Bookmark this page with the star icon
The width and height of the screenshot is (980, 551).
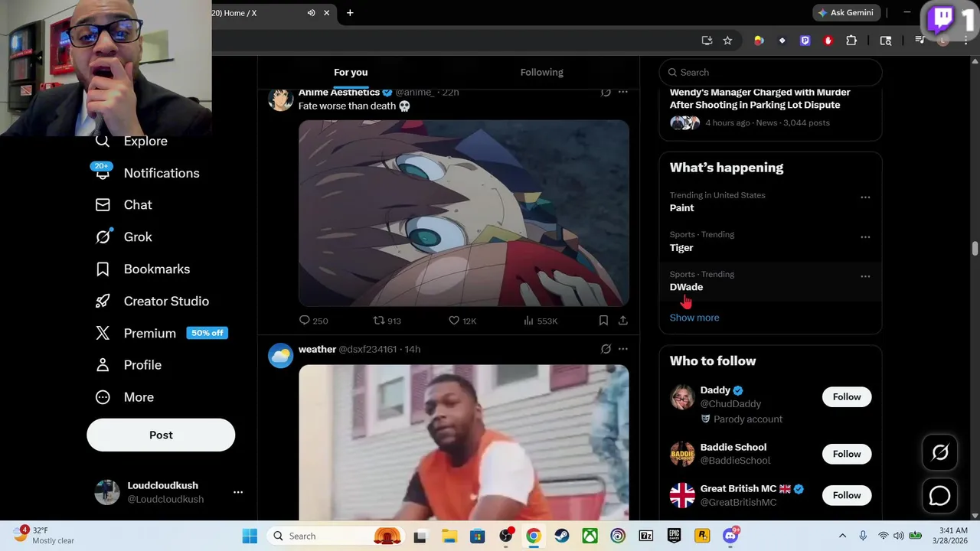pyautogui.click(x=727, y=41)
